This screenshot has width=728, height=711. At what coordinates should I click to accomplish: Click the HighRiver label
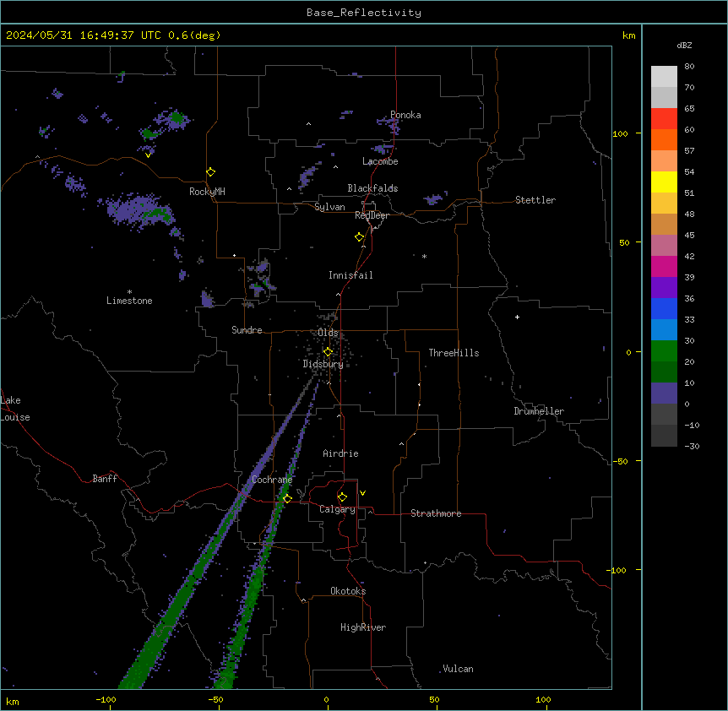tap(363, 627)
